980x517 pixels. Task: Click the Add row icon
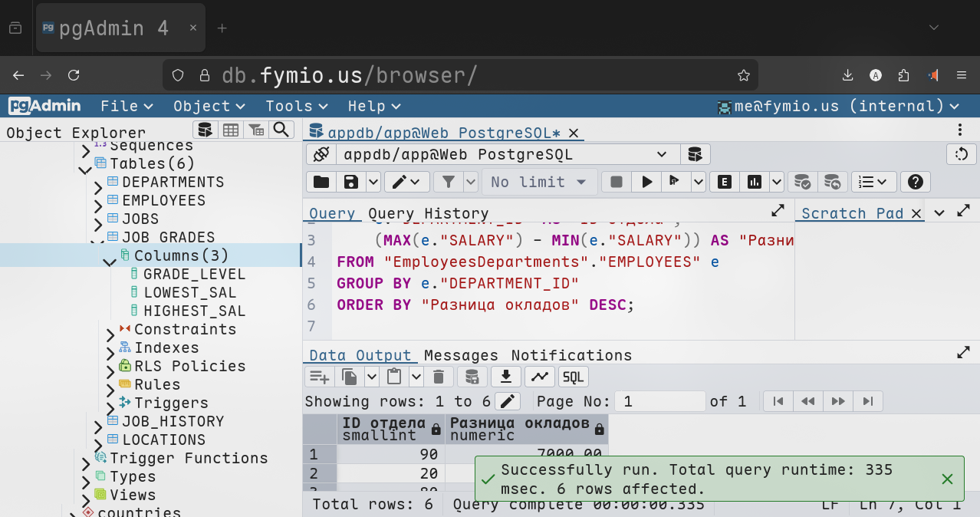click(x=318, y=377)
